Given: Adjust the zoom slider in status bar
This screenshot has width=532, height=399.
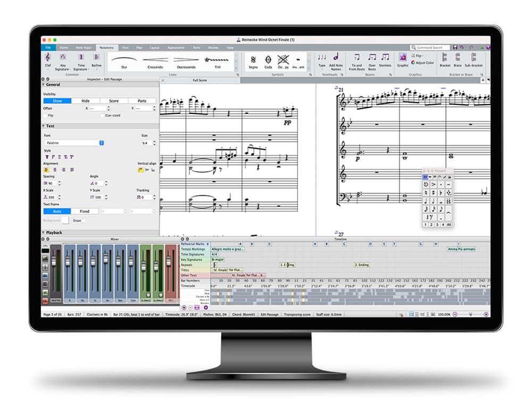Looking at the screenshot, I should pos(471,314).
